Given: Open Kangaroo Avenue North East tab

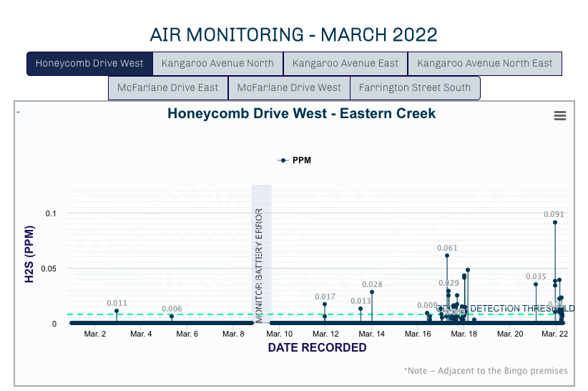Looking at the screenshot, I should click(485, 64).
